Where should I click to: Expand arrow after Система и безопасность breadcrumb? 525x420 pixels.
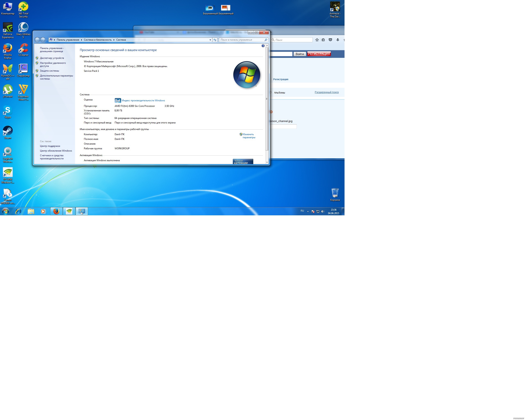click(x=114, y=40)
